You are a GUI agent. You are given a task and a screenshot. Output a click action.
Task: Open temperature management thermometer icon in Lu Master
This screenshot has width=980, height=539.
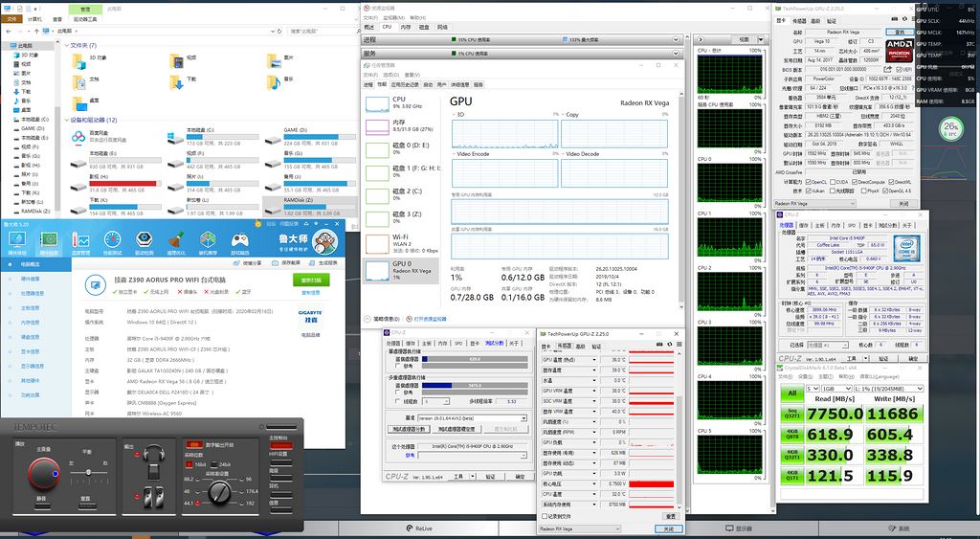(80, 240)
